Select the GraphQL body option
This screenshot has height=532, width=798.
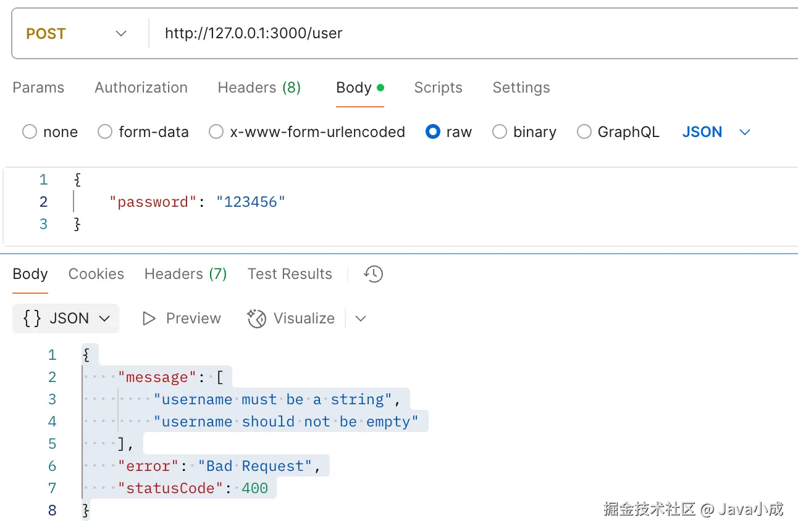584,132
